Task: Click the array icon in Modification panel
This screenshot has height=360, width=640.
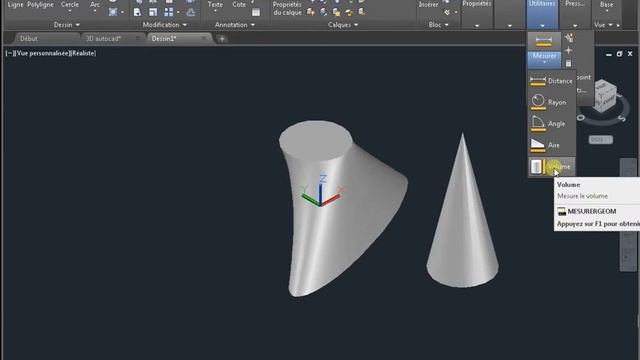Action: (x=169, y=12)
